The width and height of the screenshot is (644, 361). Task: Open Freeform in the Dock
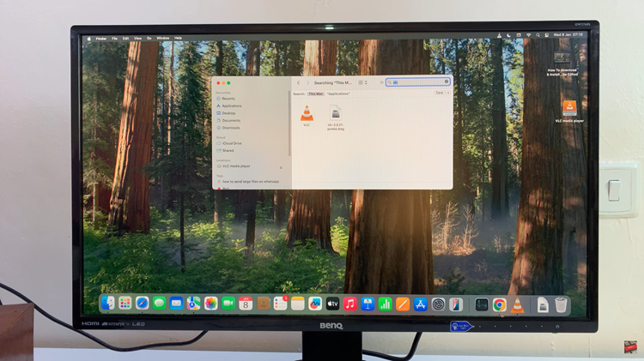coord(315,304)
